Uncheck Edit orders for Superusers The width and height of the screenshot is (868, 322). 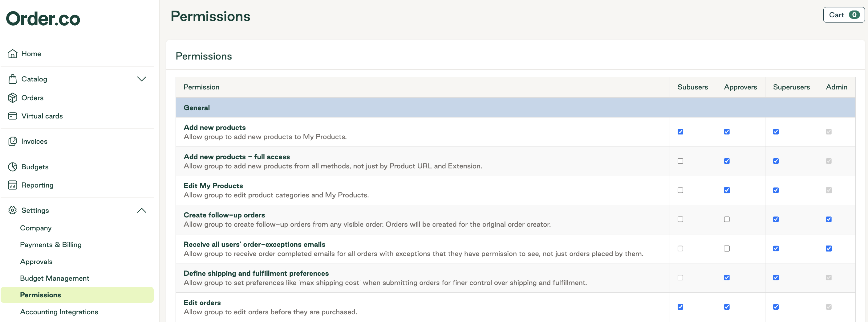tap(776, 307)
